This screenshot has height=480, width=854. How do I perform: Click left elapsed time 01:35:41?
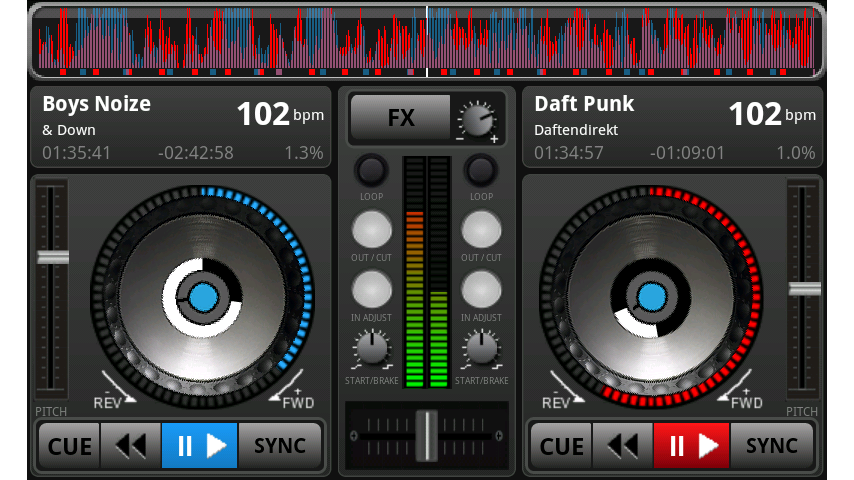tap(76, 153)
